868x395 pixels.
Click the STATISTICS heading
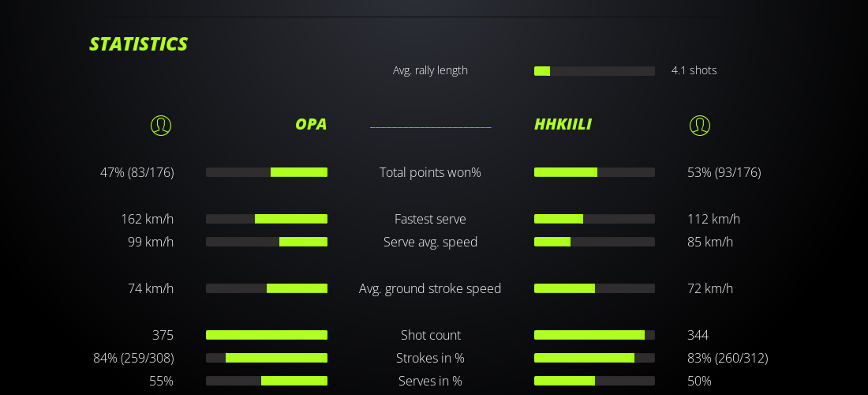[x=138, y=44]
